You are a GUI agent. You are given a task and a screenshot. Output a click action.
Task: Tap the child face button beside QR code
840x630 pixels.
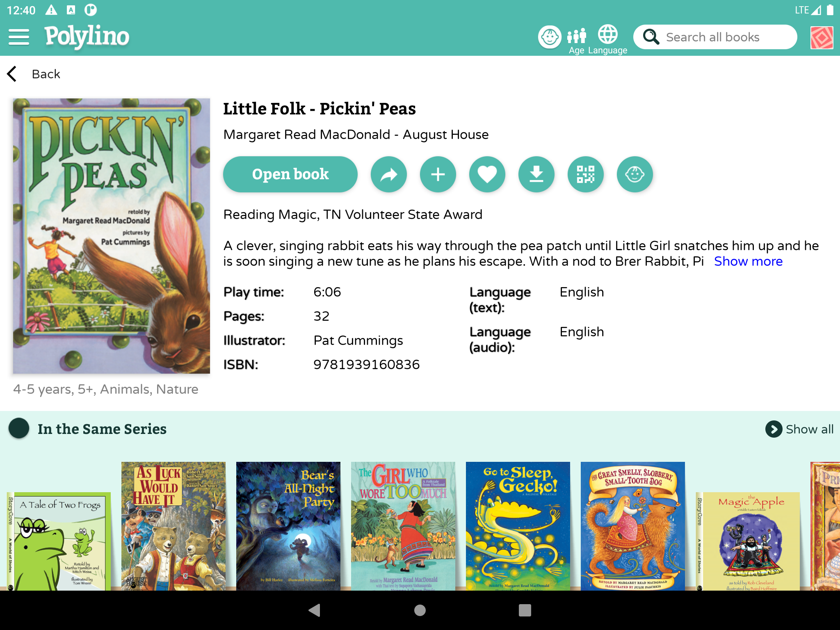[635, 174]
